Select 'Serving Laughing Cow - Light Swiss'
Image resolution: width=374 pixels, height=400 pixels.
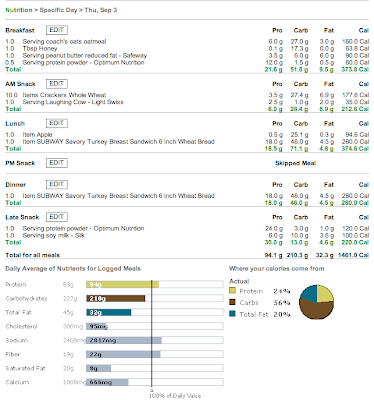coord(187,102)
